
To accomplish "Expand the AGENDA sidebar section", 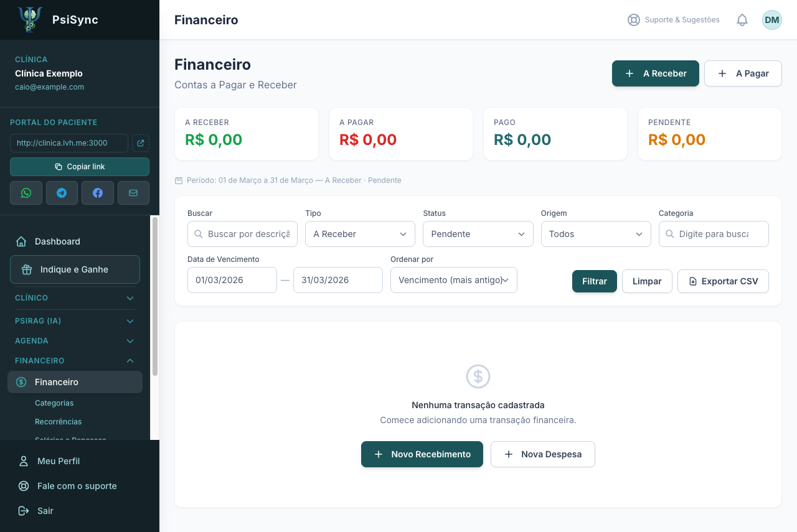I will tap(75, 341).
